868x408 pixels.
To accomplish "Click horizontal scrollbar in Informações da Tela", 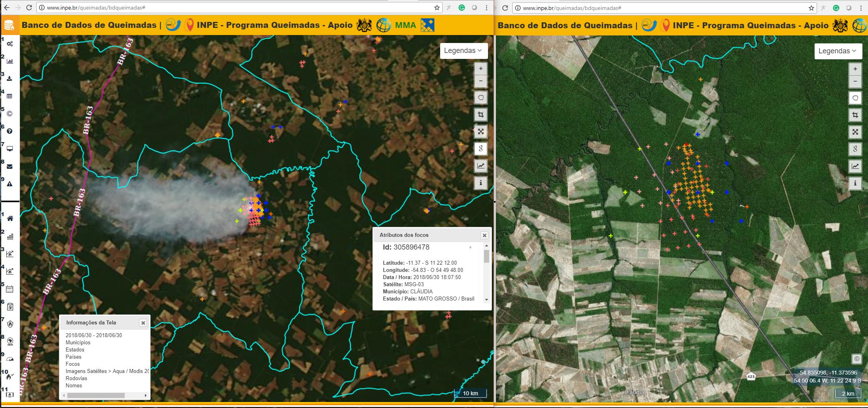I will pyautogui.click(x=96, y=396).
